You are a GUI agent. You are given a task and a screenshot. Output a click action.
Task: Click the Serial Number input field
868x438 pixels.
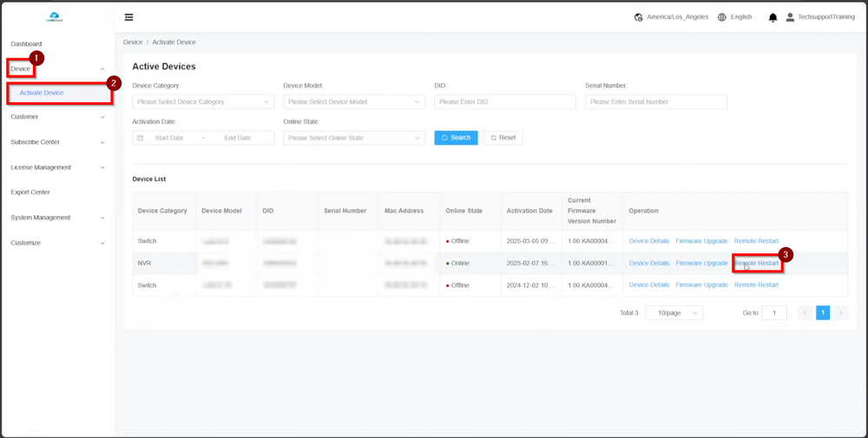pyautogui.click(x=655, y=101)
